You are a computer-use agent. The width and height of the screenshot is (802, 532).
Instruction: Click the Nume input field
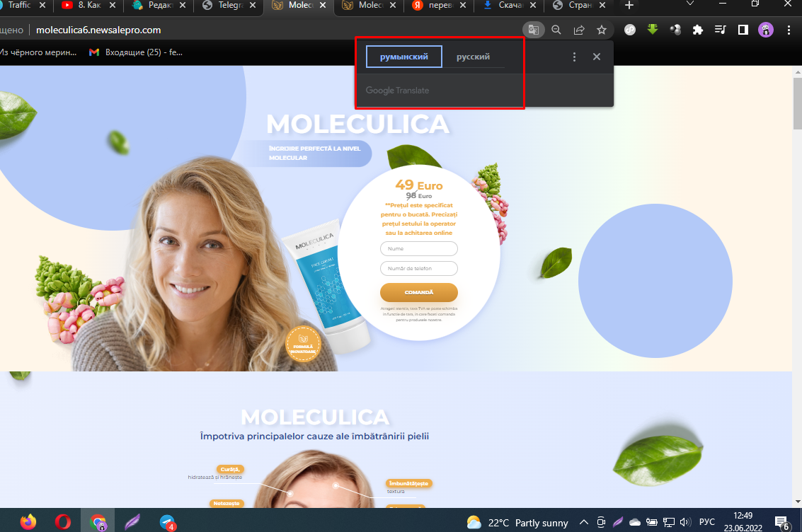(419, 249)
